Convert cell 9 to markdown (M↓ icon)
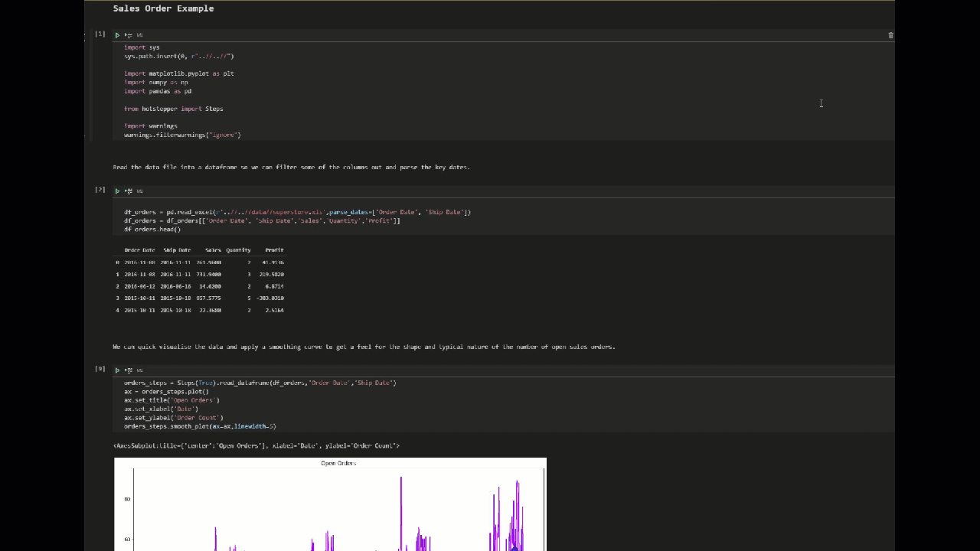Viewport: 980px width, 551px height. click(x=140, y=370)
